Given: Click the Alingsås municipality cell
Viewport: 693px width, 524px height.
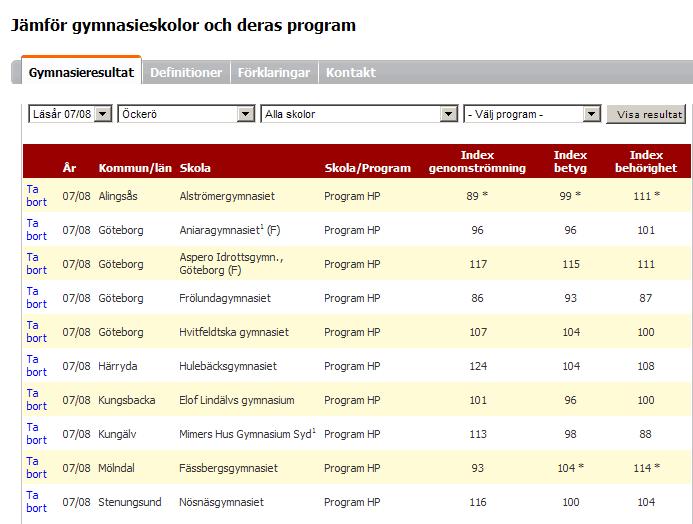Looking at the screenshot, I should 118,196.
